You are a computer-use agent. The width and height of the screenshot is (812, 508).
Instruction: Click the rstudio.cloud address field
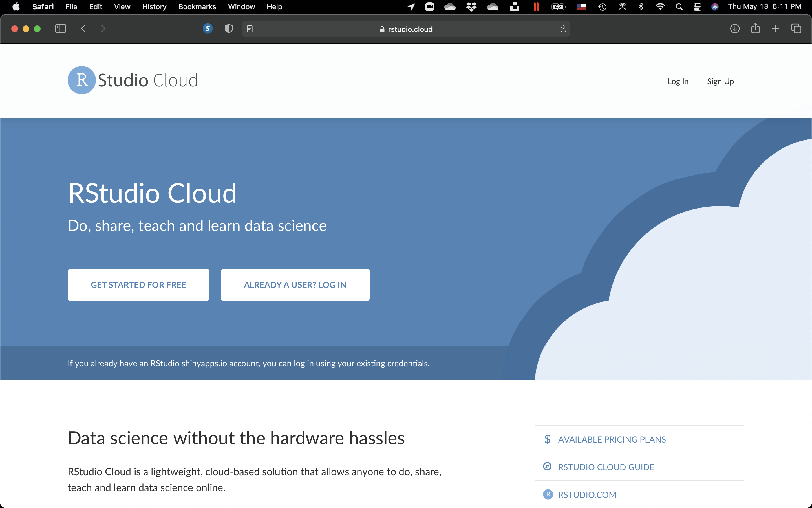tap(406, 29)
